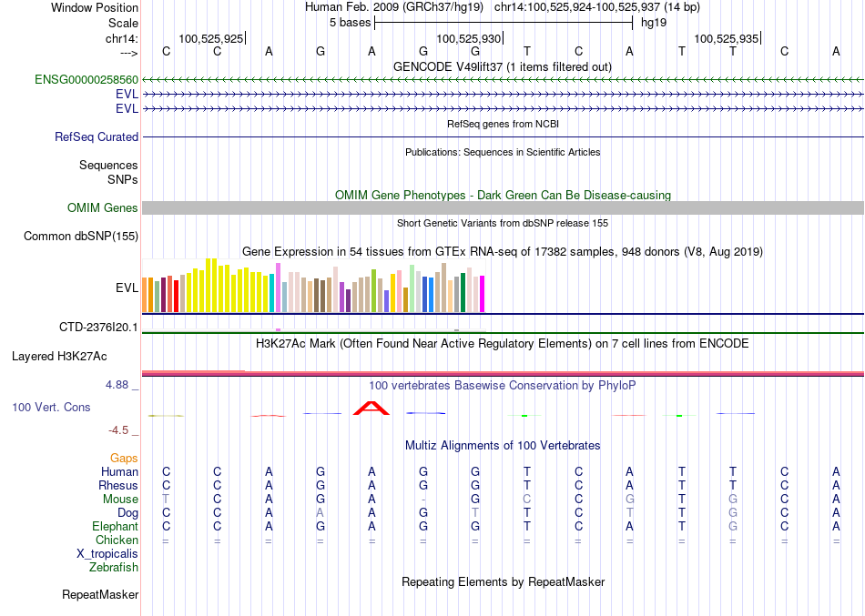Image resolution: width=865 pixels, height=616 pixels.
Task: Select the Mouse species label
Action: tap(120, 500)
